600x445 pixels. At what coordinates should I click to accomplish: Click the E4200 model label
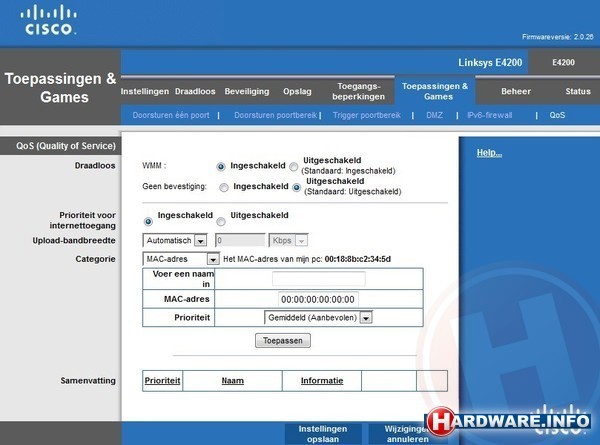coord(563,62)
